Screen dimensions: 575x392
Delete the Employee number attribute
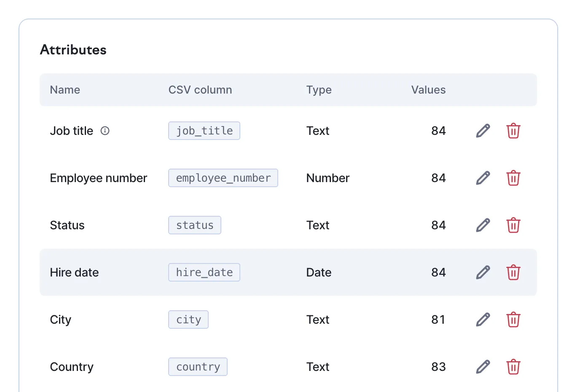coord(513,178)
